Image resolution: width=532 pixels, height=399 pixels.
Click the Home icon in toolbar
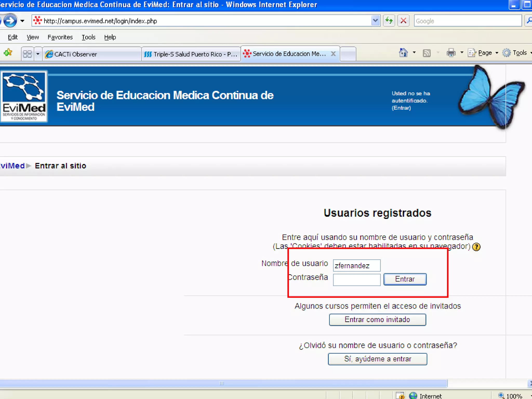[403, 53]
